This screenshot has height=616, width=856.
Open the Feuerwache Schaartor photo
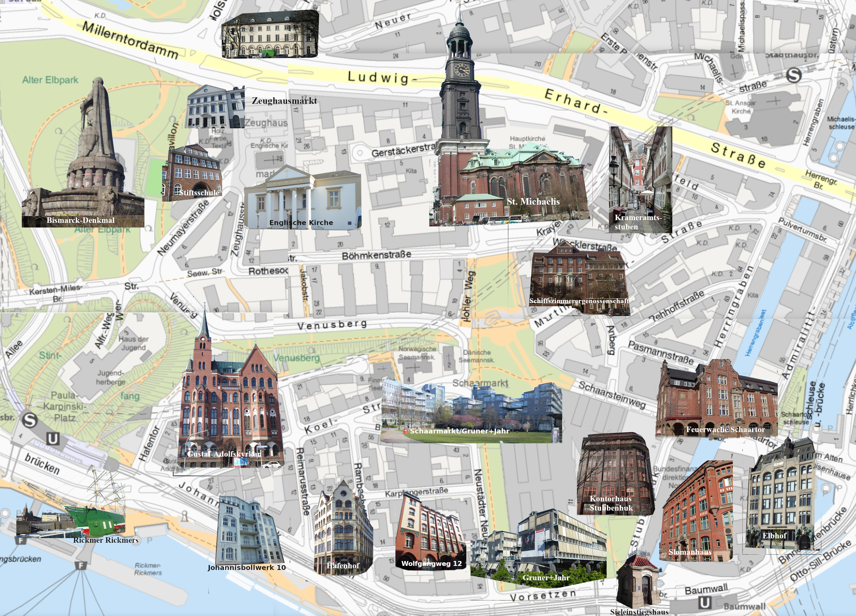pyautogui.click(x=716, y=397)
